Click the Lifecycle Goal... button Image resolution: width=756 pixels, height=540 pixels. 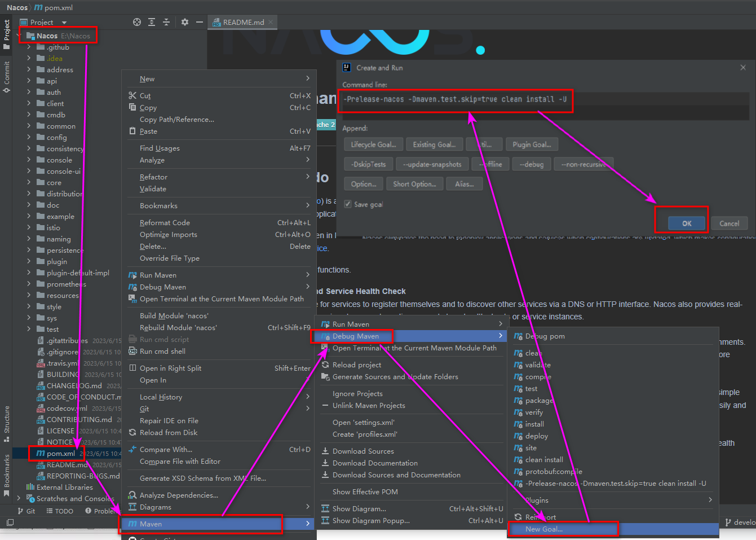pos(374,144)
